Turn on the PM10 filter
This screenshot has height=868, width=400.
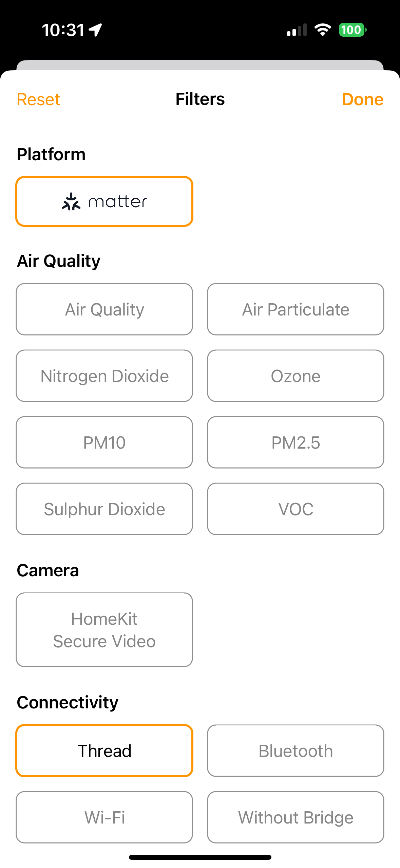pyautogui.click(x=104, y=442)
